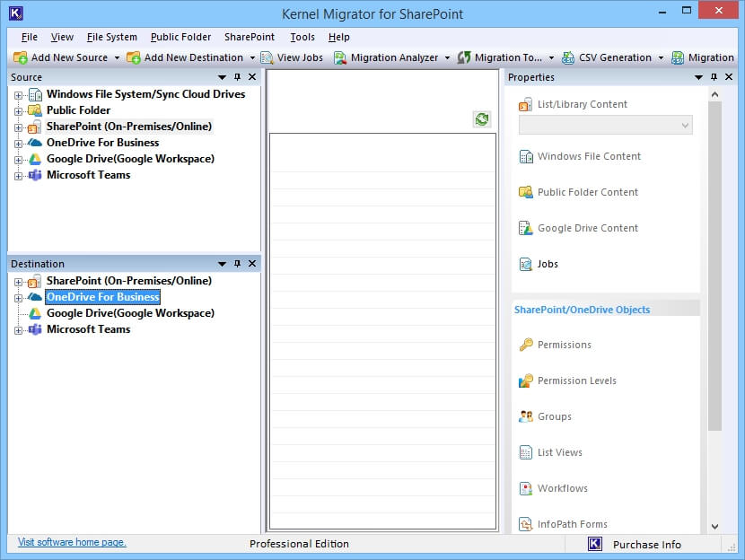Expand SharePoint (On-Premises/Online) in Source
745x560 pixels.
click(18, 127)
